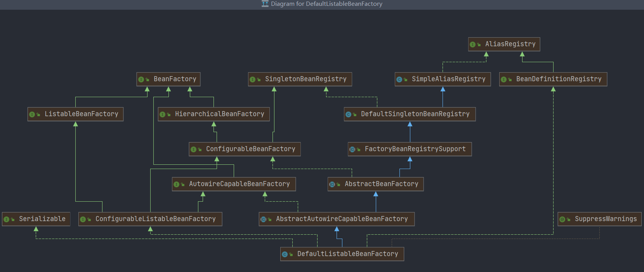Click the class icon on DefaultSingletonBeanRegistry
Screen dimensions: 644x272
(x=348, y=114)
